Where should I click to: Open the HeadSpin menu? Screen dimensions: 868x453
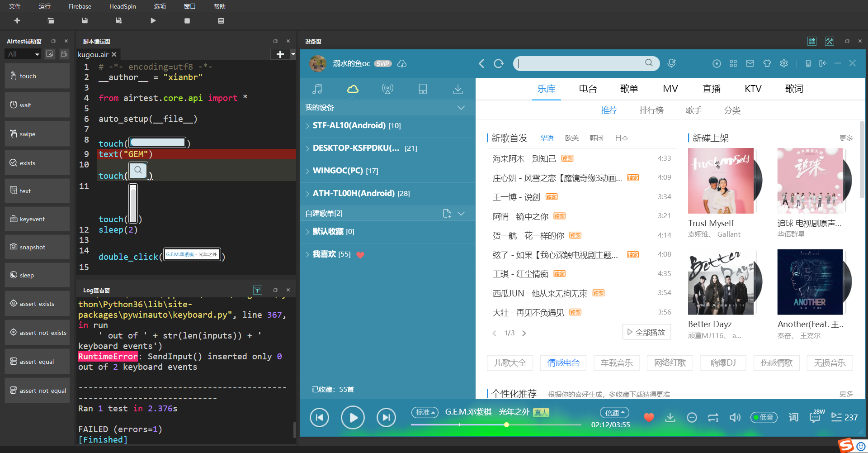tap(123, 6)
